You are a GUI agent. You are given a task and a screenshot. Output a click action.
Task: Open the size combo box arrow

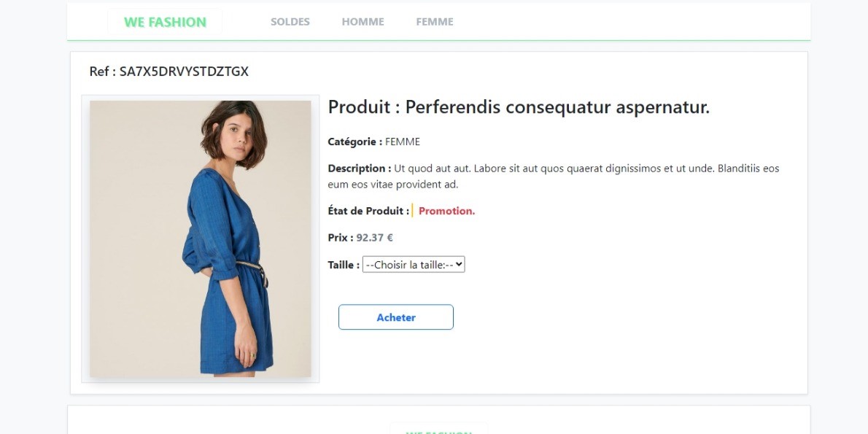(x=457, y=264)
